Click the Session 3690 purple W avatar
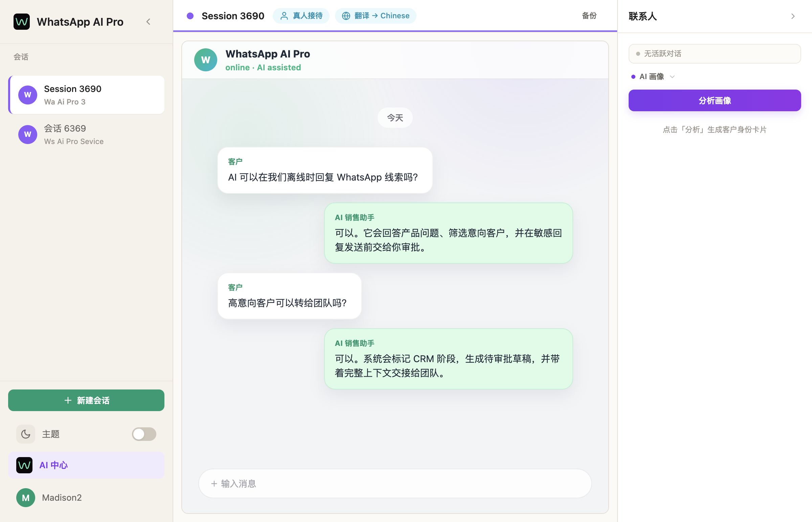Viewport: 812px width, 522px height. pyautogui.click(x=28, y=95)
